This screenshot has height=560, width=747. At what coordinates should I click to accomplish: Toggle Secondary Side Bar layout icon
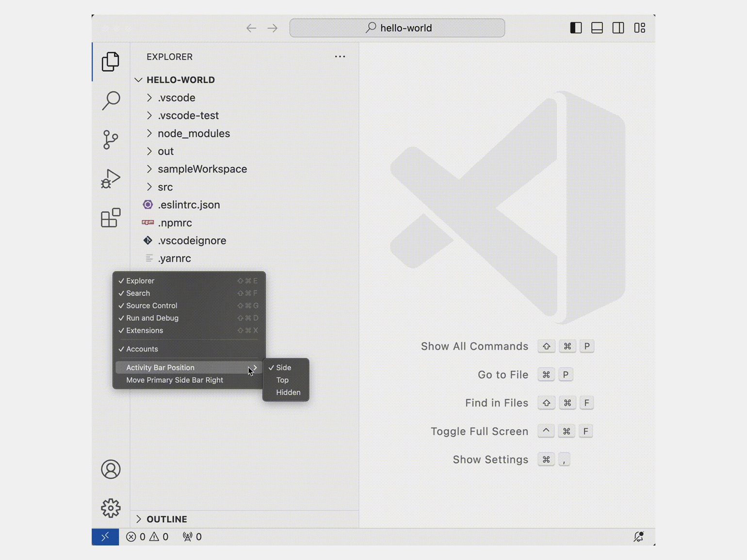(x=618, y=28)
